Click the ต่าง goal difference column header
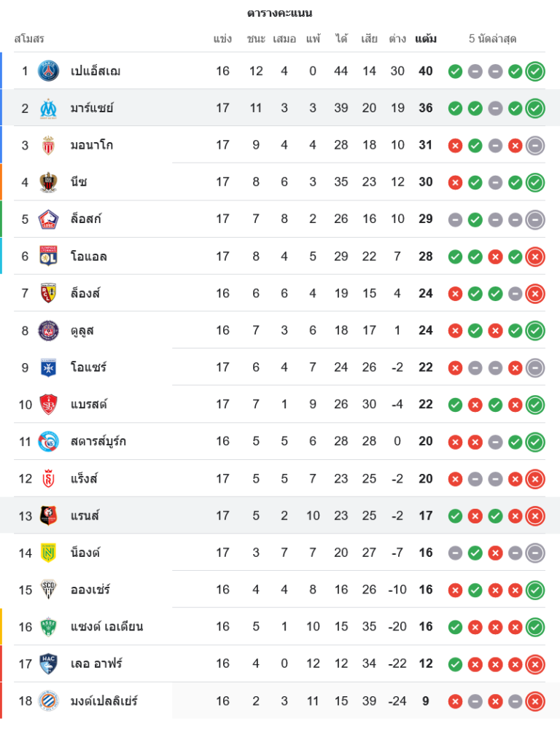This screenshot has height=729, width=560. click(x=397, y=39)
